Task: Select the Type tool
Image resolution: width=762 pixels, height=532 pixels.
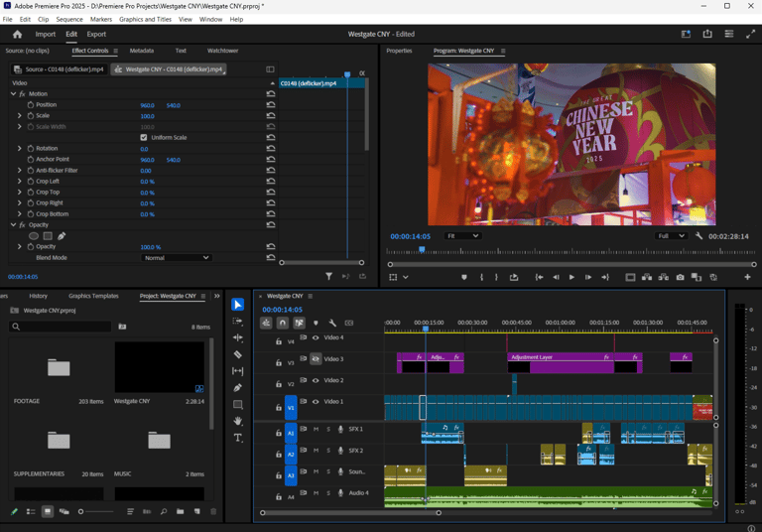Action: tap(238, 438)
